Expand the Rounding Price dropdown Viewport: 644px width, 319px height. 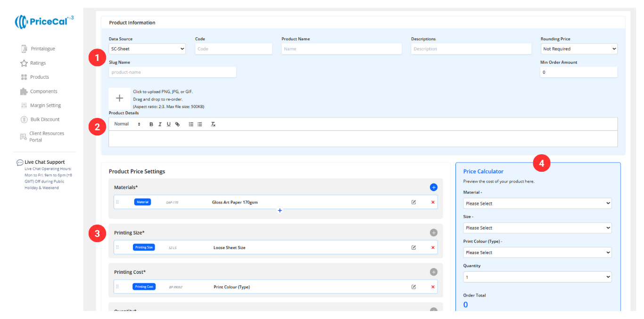578,49
